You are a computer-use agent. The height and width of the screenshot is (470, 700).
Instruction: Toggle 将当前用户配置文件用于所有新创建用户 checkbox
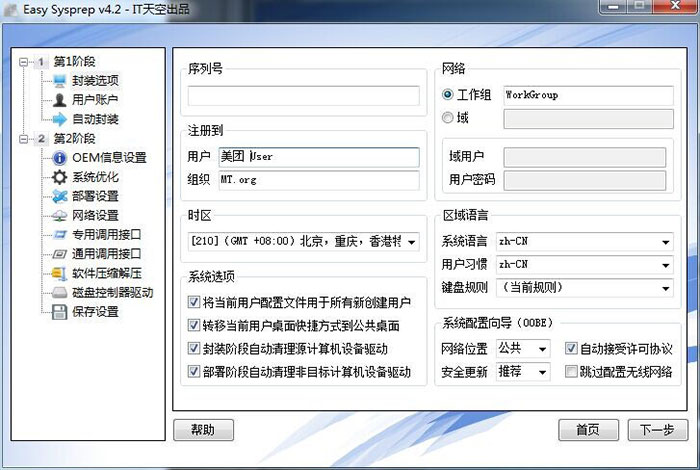193,302
